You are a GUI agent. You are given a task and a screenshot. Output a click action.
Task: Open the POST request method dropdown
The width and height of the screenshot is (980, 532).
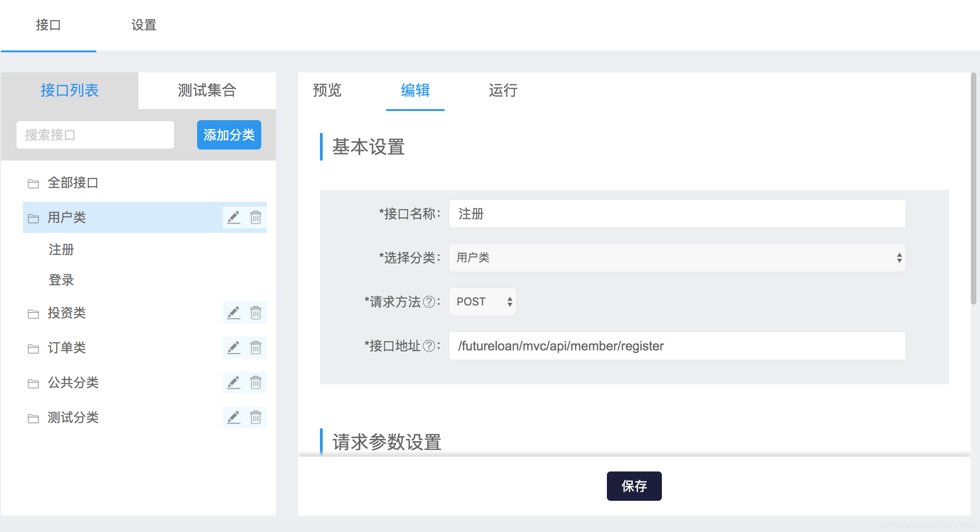click(482, 302)
